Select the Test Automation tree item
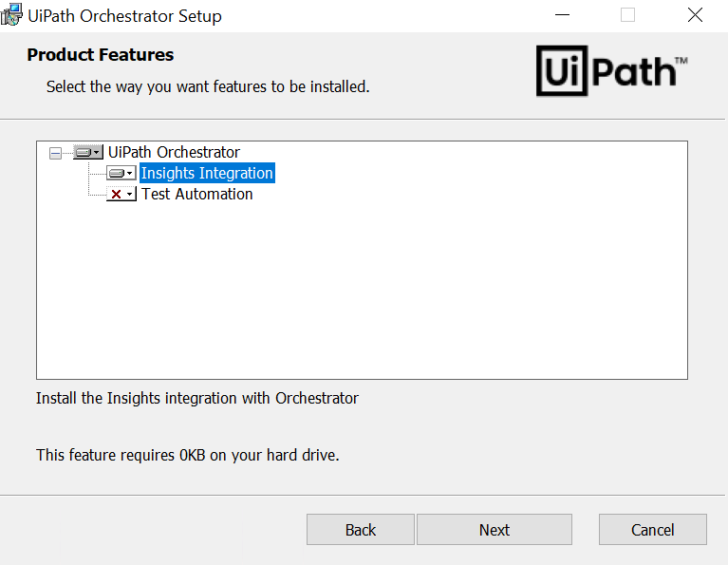The image size is (728, 565). (196, 194)
